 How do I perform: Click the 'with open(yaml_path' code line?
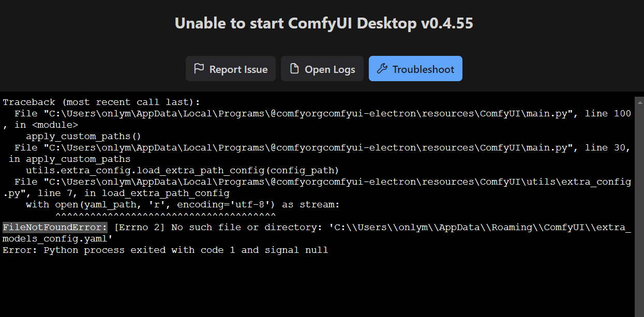[183, 205]
